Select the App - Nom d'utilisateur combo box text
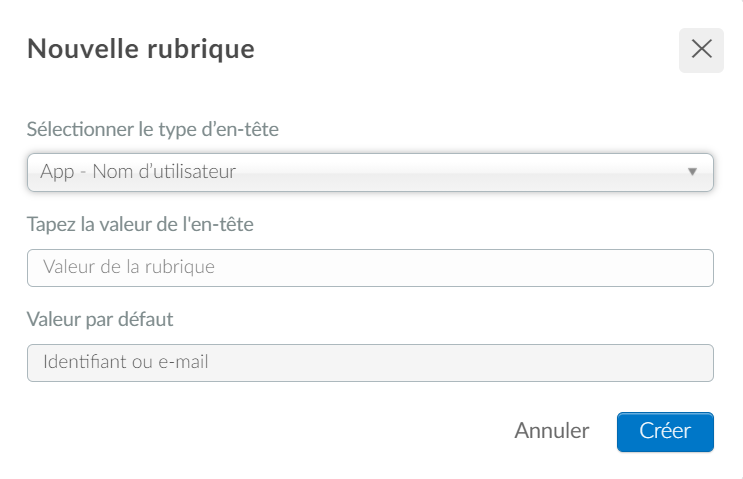 [x=138, y=172]
